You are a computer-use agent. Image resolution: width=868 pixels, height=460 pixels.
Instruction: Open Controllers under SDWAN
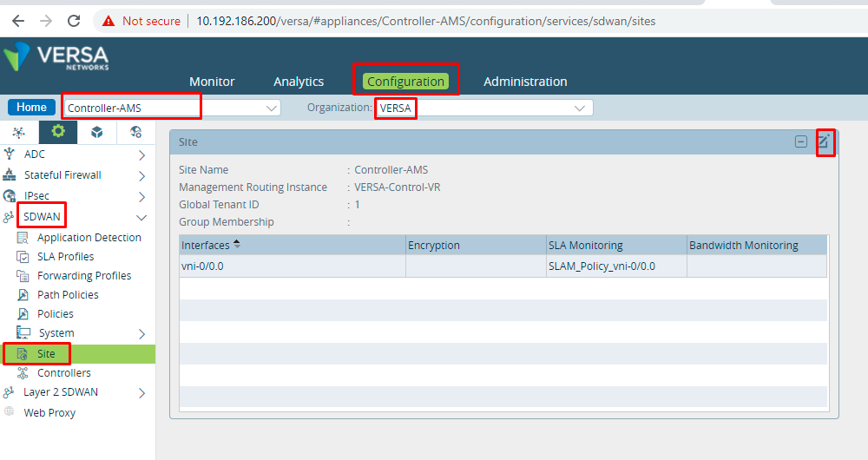coord(63,372)
